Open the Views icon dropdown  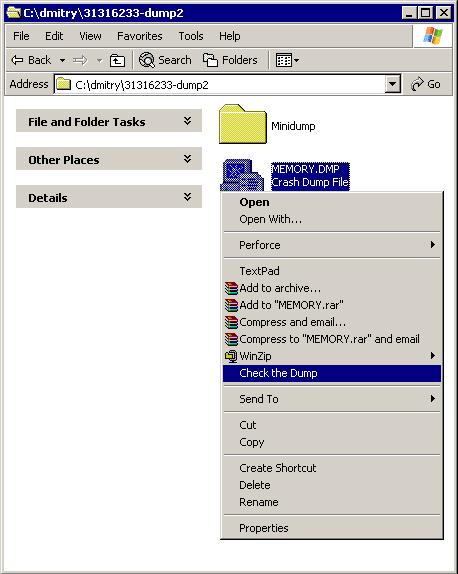(x=287, y=60)
